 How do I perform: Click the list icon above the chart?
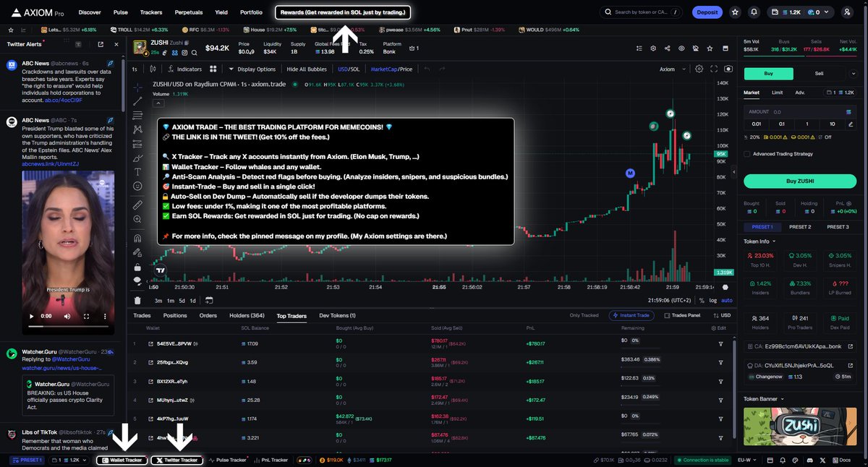[639, 48]
